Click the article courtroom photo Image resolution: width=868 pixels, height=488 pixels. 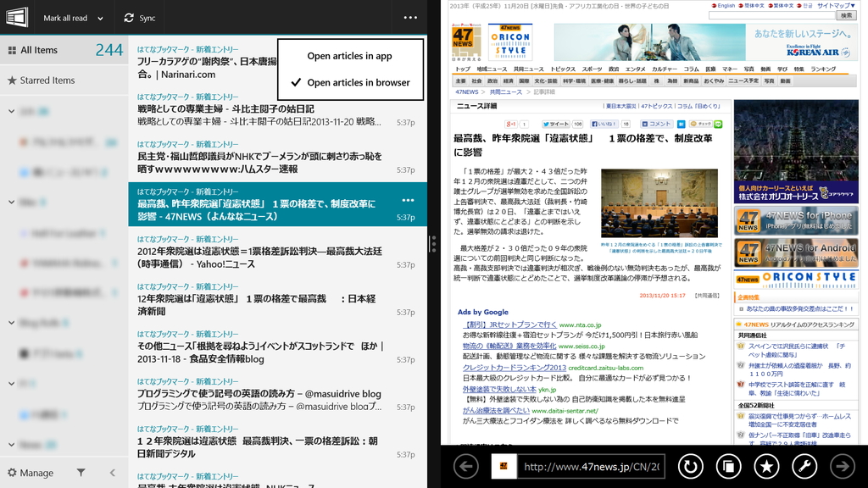pyautogui.click(x=659, y=203)
